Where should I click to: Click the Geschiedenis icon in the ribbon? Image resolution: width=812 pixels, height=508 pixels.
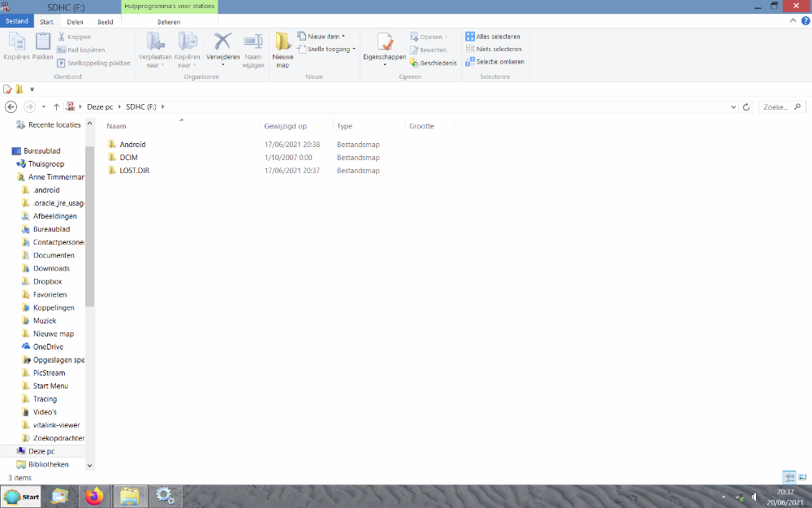coord(434,63)
